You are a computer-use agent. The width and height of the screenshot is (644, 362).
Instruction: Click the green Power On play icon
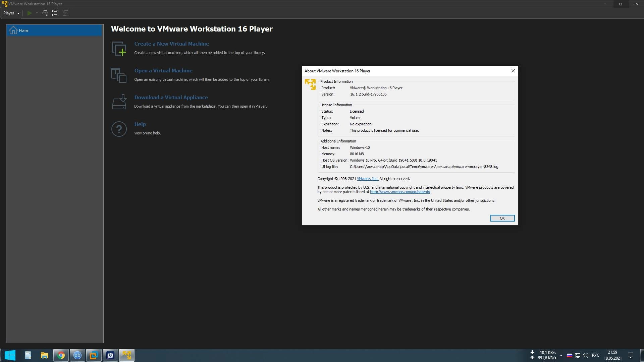tap(30, 13)
